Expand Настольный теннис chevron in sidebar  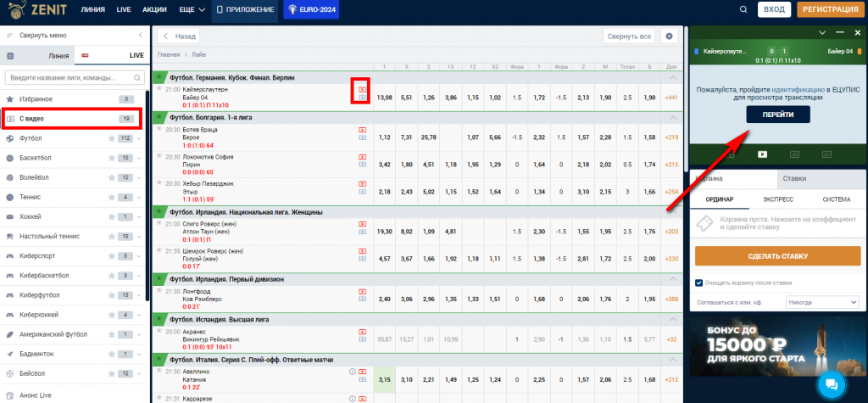[139, 237]
